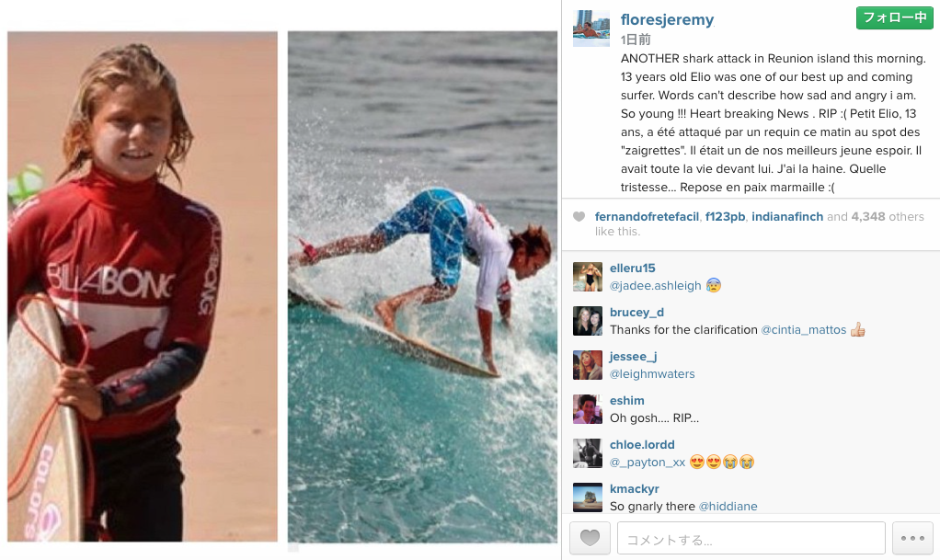Click kmackyr's avatar thumbnail
The height and width of the screenshot is (560, 940).
click(588, 497)
